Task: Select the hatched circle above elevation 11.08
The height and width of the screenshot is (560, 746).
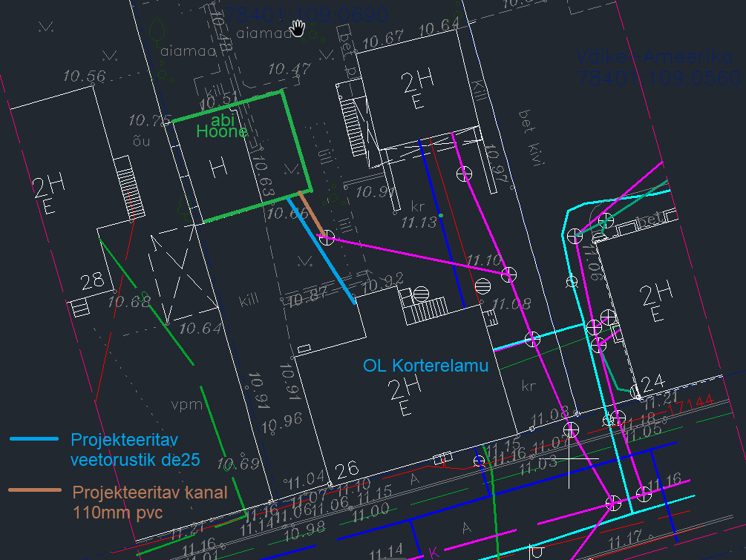Action: (483, 285)
